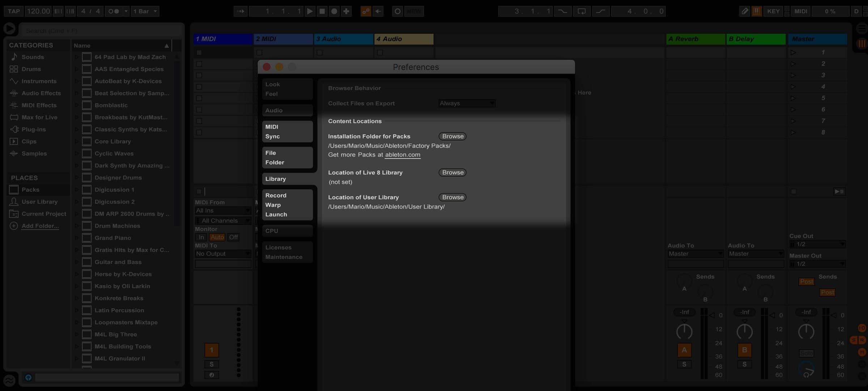Enable KEY mapping mode
Image resolution: width=868 pixels, height=391 pixels.
coord(774,11)
